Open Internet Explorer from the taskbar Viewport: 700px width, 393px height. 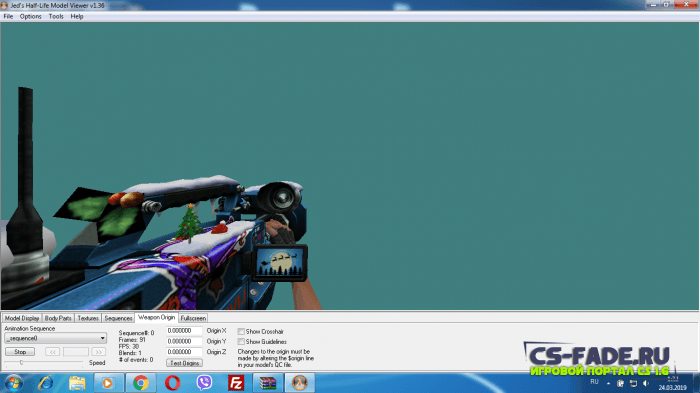pyautogui.click(x=45, y=383)
